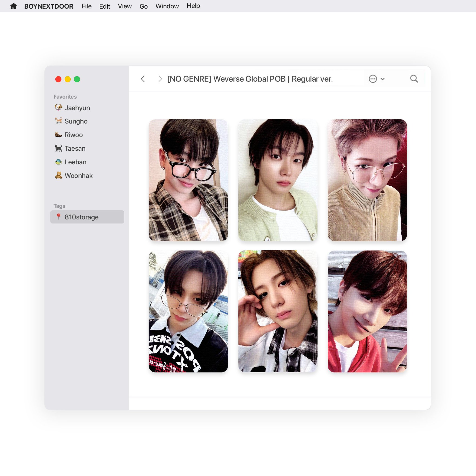Click the forward arrow in toolbar

160,79
